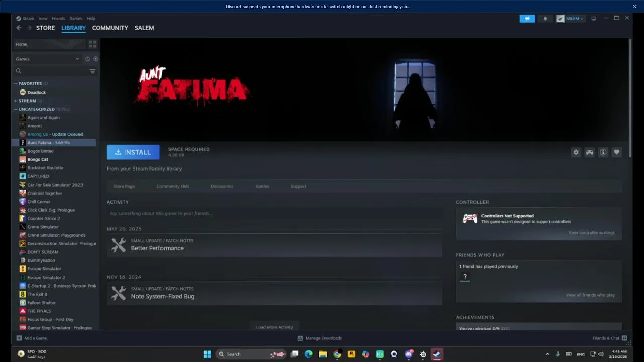The width and height of the screenshot is (644, 362).
Task: Open Microsoft Edge from the taskbar
Action: pos(309,354)
